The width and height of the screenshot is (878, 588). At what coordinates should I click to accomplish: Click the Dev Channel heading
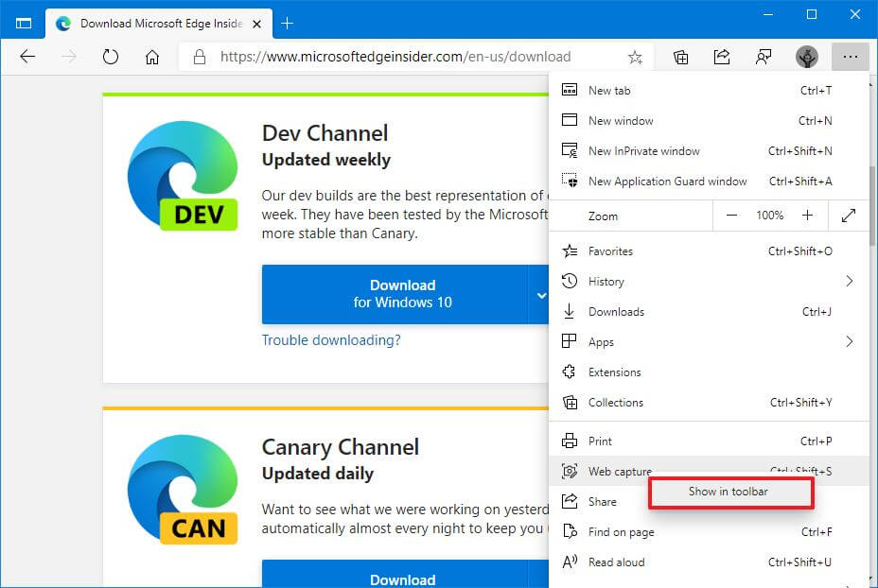(325, 133)
